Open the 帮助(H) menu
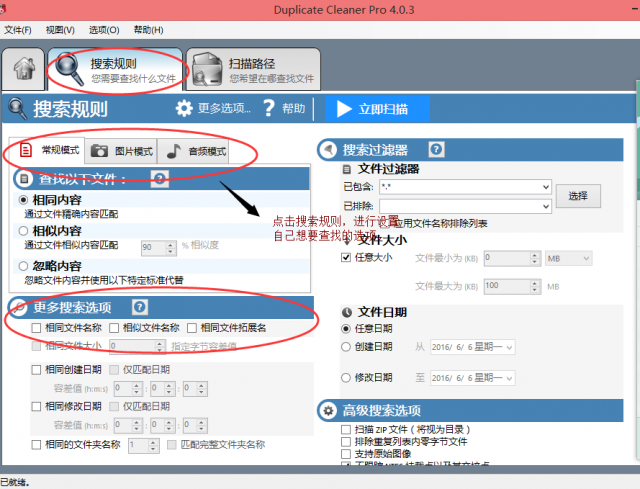This screenshot has width=640, height=489. click(x=149, y=30)
